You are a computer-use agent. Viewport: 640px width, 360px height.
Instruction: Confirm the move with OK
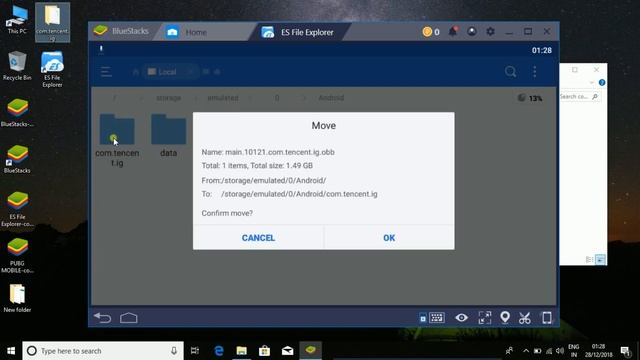[389, 238]
